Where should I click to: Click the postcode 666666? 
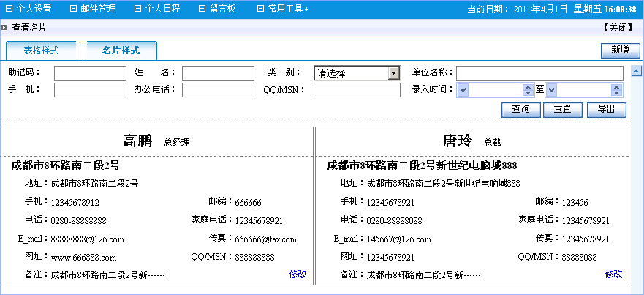point(248,203)
